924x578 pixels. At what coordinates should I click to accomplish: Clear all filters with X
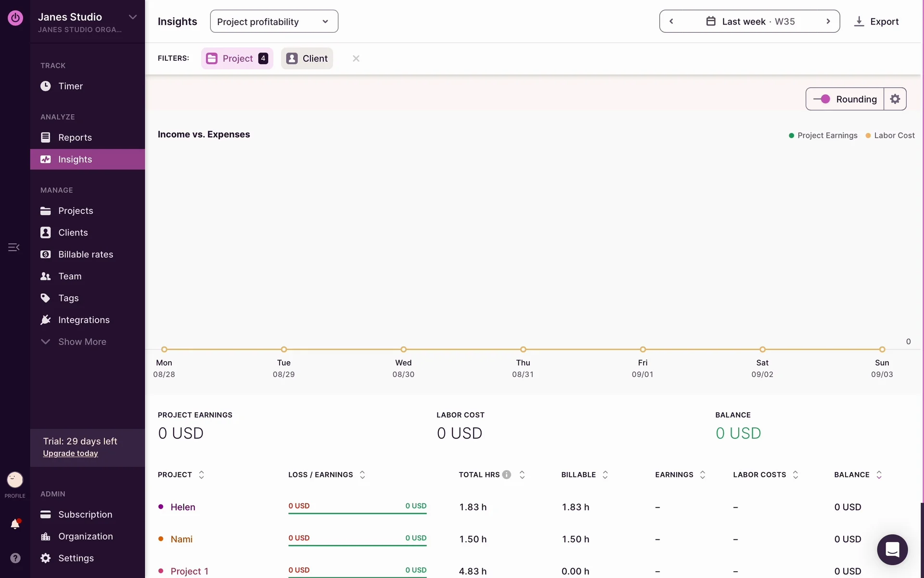click(356, 58)
